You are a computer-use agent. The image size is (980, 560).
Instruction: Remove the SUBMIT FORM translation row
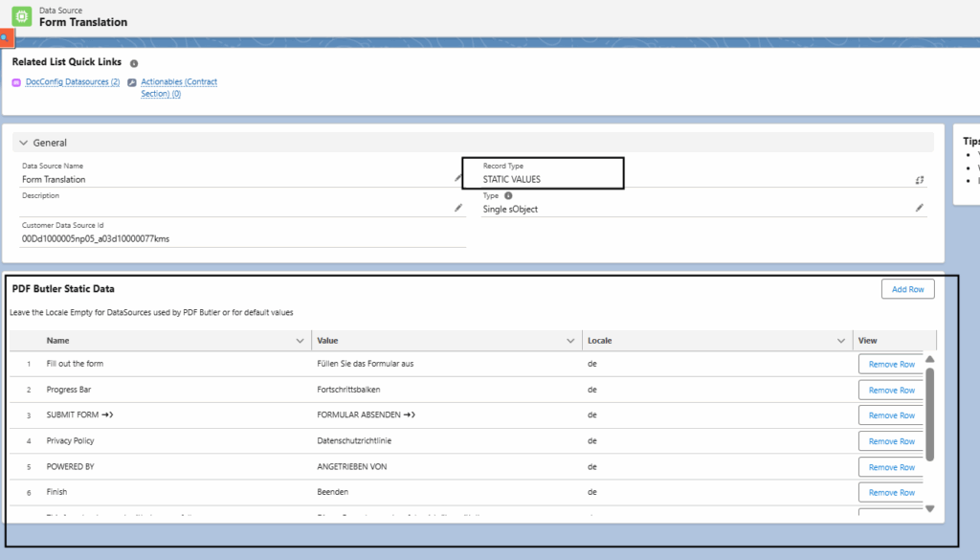pyautogui.click(x=890, y=414)
